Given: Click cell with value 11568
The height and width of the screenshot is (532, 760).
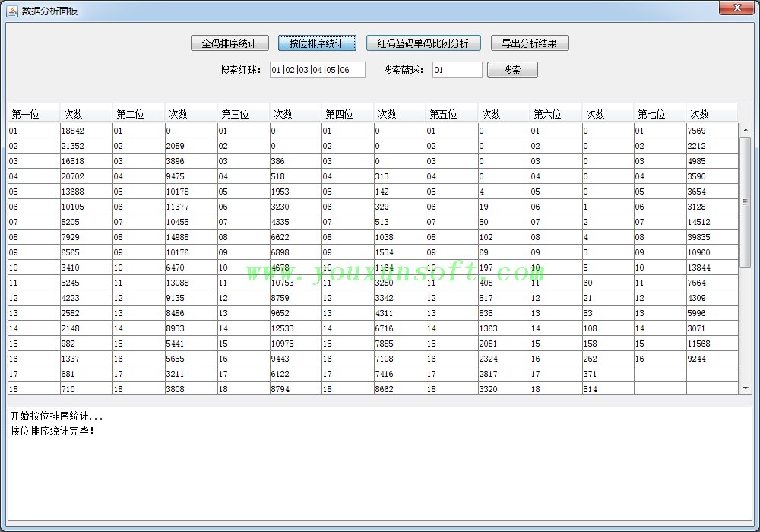Looking at the screenshot, I should [713, 344].
